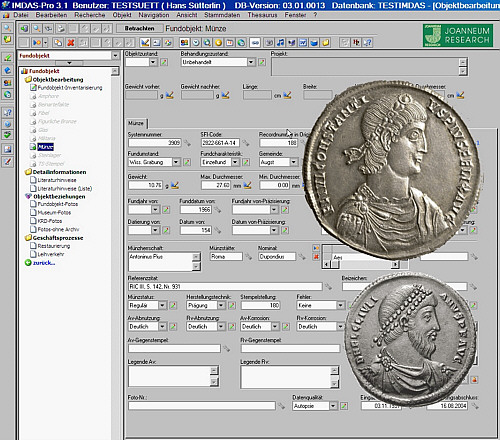The width and height of the screenshot is (500, 440).
Task: Click the measure icon next to Max. Durchmesser
Action: 247,185
